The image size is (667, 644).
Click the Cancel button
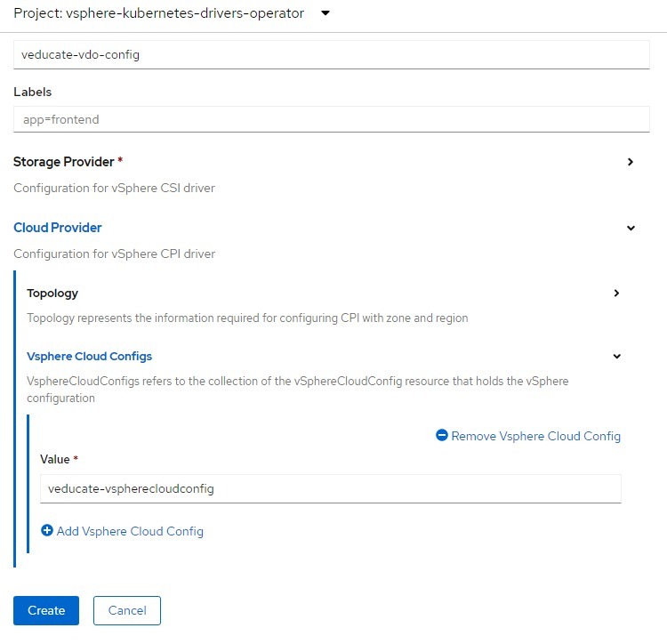click(x=127, y=610)
